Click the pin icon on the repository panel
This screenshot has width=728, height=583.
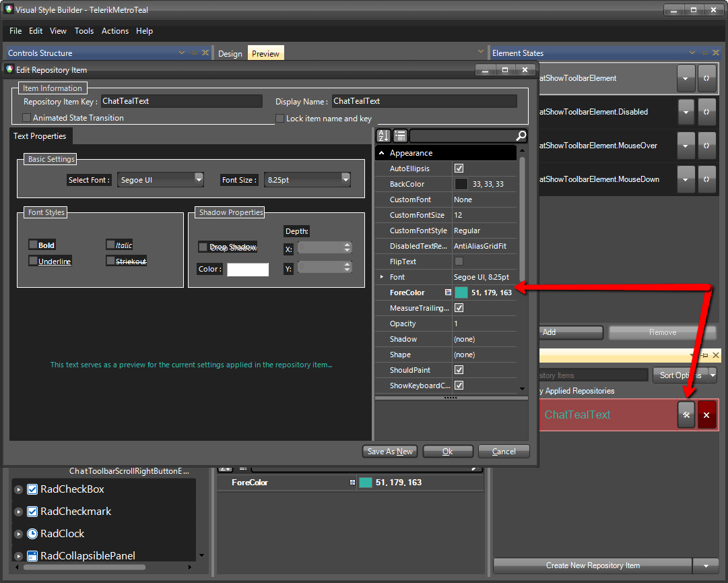[x=706, y=355]
